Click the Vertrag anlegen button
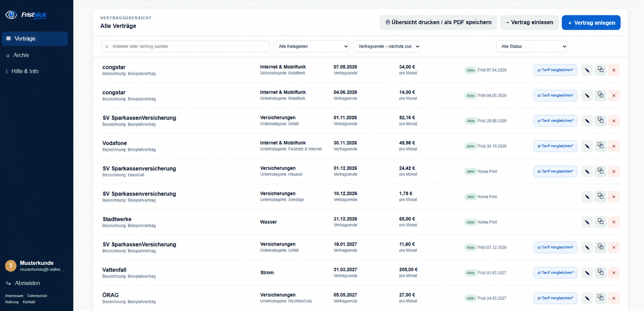 click(591, 22)
